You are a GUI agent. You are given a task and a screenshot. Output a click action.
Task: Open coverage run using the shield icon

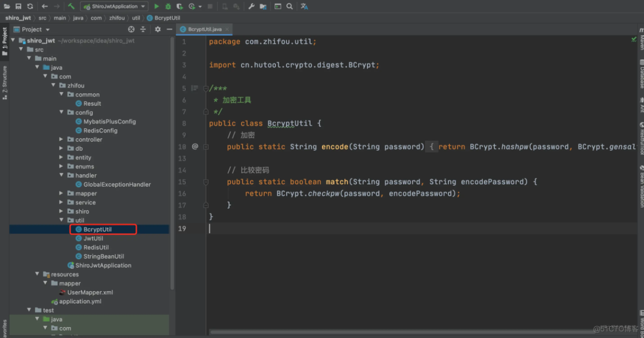[179, 6]
